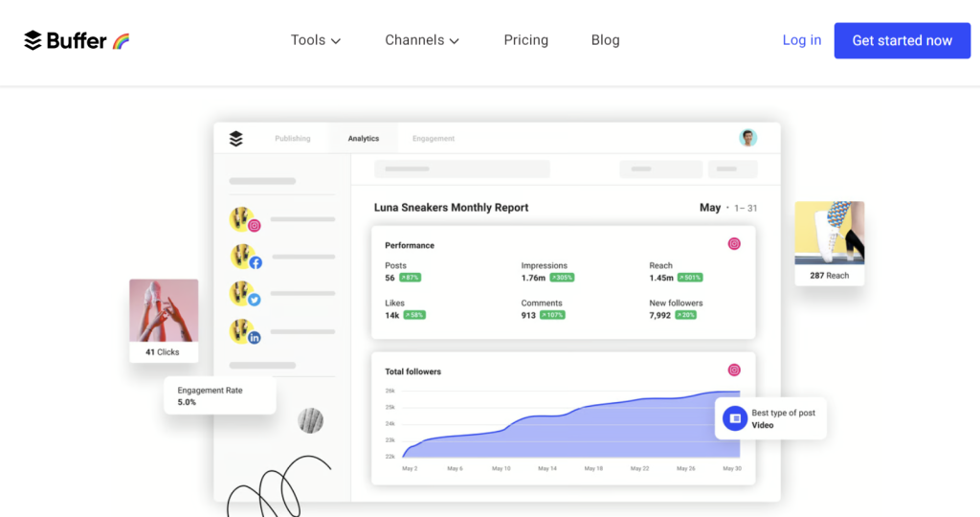Viewport: 980px width, 517px height.
Task: Select the Publishing tab in dashboard
Action: coord(293,139)
